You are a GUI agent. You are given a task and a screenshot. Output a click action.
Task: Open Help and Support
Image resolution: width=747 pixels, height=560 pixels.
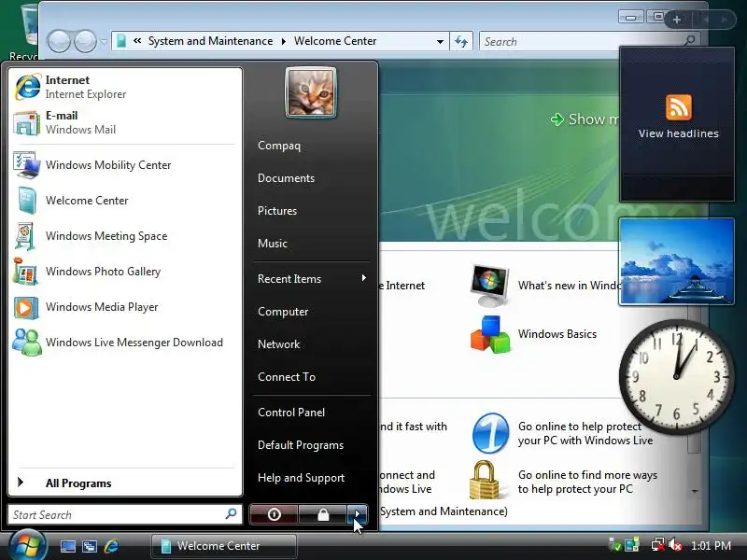click(312, 478)
